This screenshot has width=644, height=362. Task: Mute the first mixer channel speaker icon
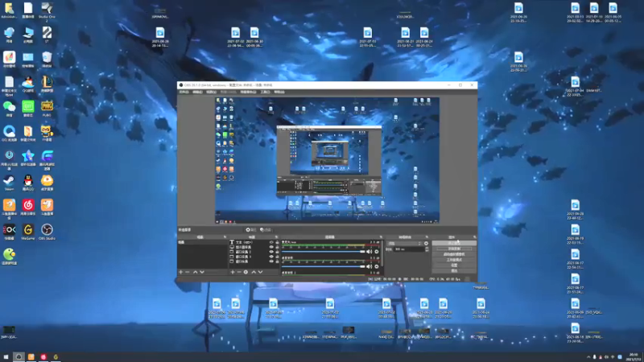pyautogui.click(x=369, y=252)
